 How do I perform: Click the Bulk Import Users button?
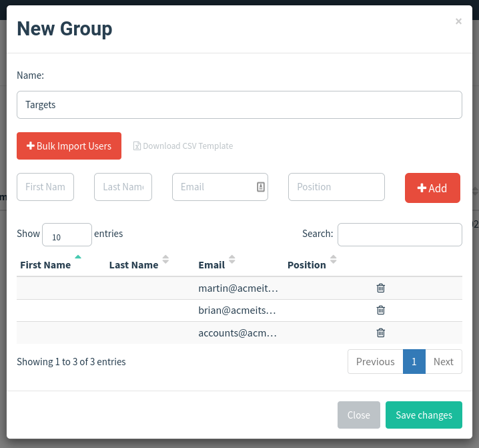coord(69,146)
